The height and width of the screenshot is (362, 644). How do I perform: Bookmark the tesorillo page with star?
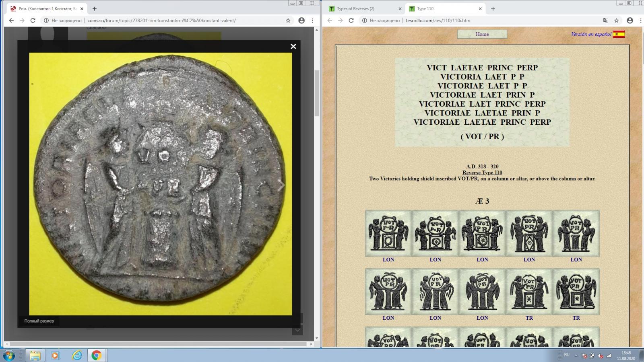[617, 21]
